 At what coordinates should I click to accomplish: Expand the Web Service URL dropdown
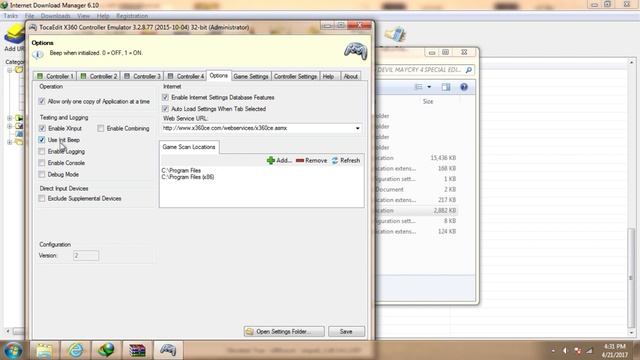point(358,128)
